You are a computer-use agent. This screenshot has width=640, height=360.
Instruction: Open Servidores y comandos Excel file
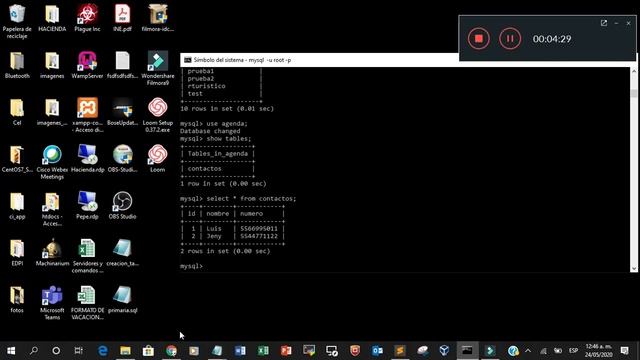(x=87, y=256)
